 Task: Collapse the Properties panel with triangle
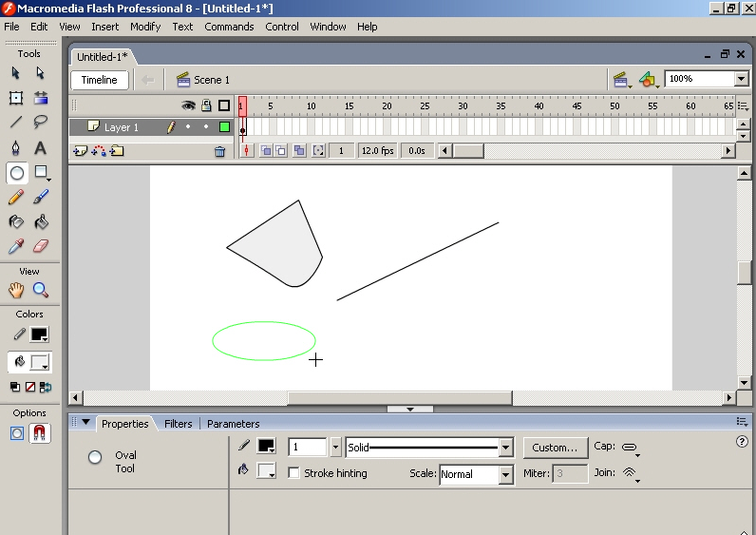coord(85,422)
